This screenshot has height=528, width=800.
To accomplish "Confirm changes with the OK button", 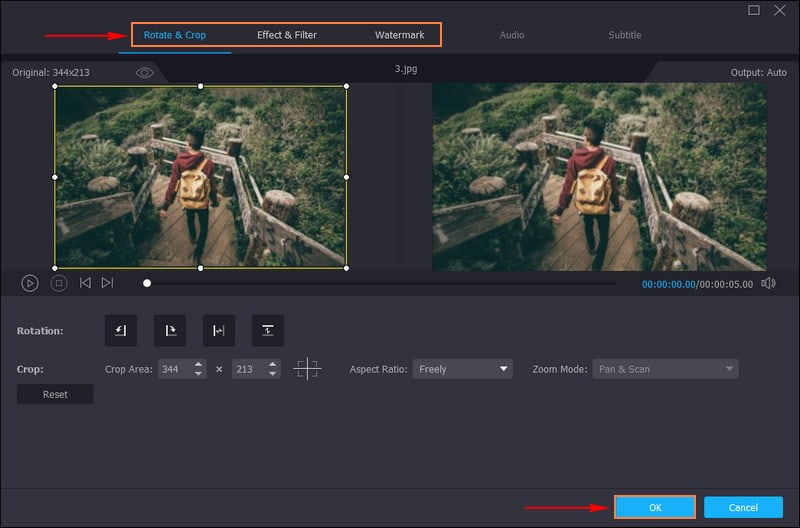I will point(655,507).
